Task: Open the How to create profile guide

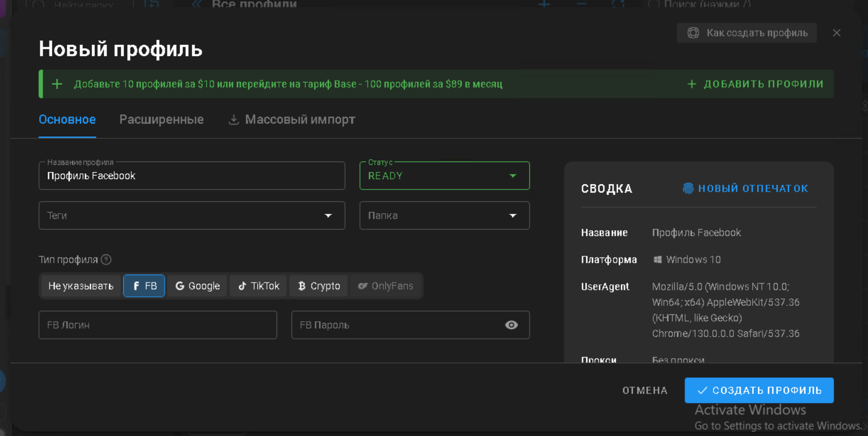Action: (746, 33)
